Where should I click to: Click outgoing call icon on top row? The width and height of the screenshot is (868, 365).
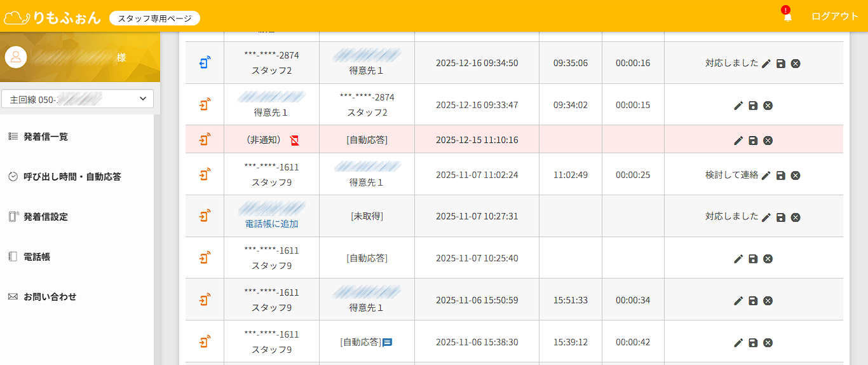pos(205,63)
